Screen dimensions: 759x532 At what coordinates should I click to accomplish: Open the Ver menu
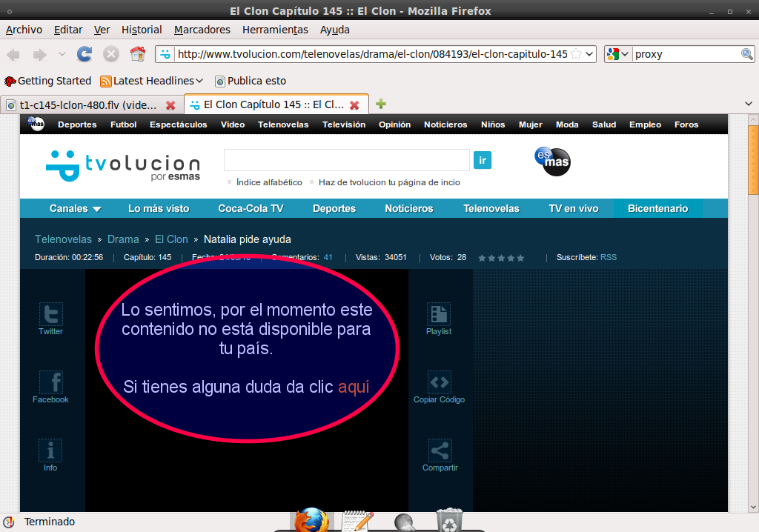pos(102,30)
